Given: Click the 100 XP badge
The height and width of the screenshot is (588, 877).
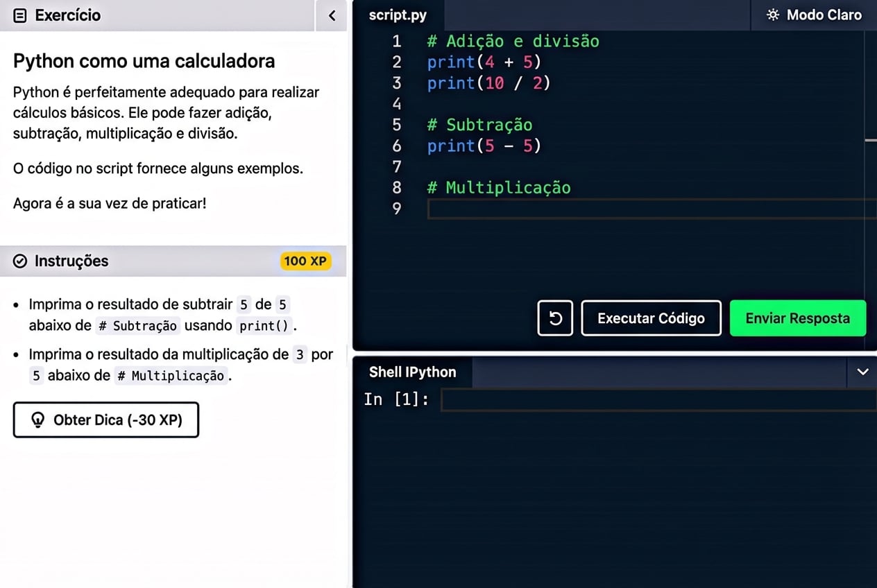Looking at the screenshot, I should tap(305, 261).
